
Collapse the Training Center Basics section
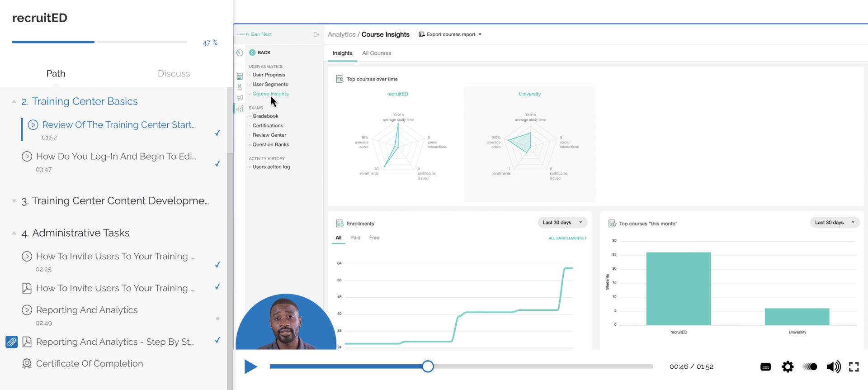click(14, 101)
